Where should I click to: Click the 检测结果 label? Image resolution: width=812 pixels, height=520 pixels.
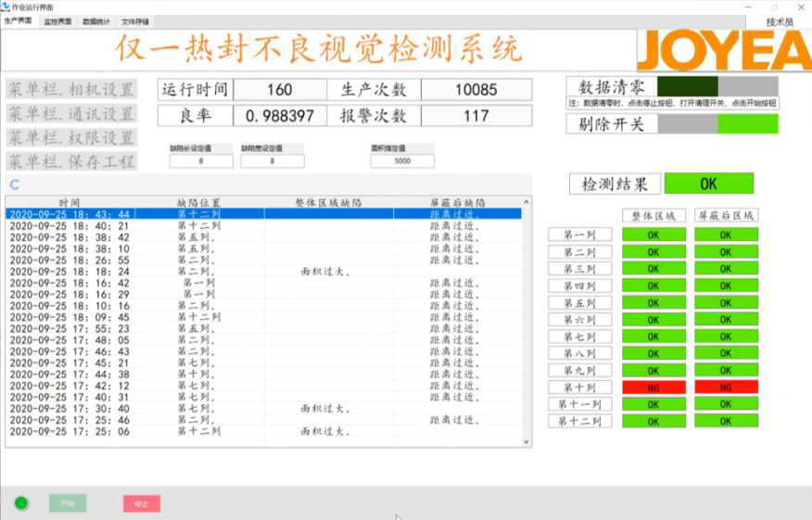(x=615, y=184)
